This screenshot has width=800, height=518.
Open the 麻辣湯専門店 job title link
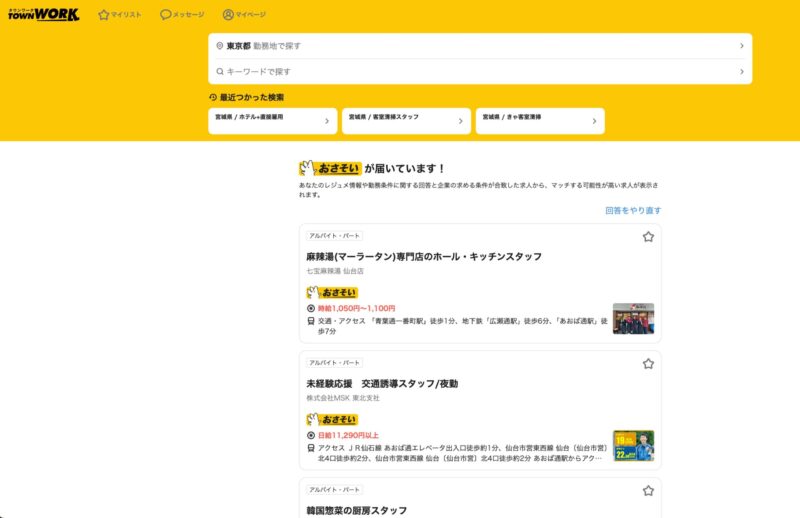[424, 257]
